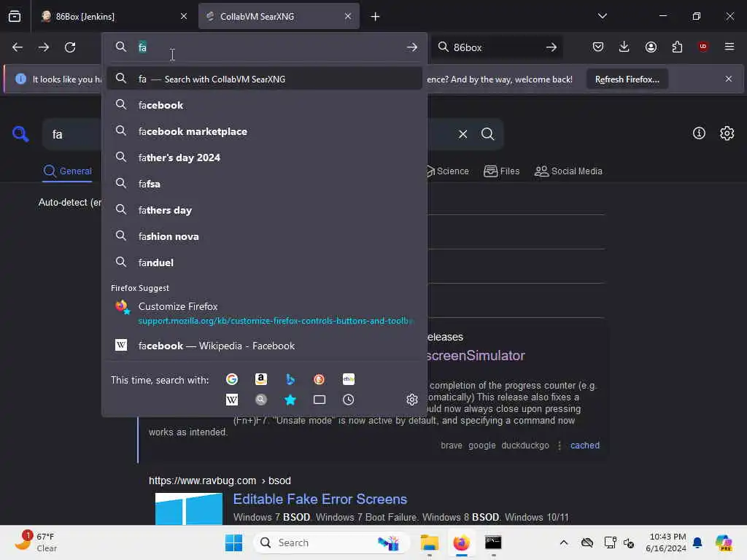Choose the Bing search engine icon

pyautogui.click(x=290, y=379)
